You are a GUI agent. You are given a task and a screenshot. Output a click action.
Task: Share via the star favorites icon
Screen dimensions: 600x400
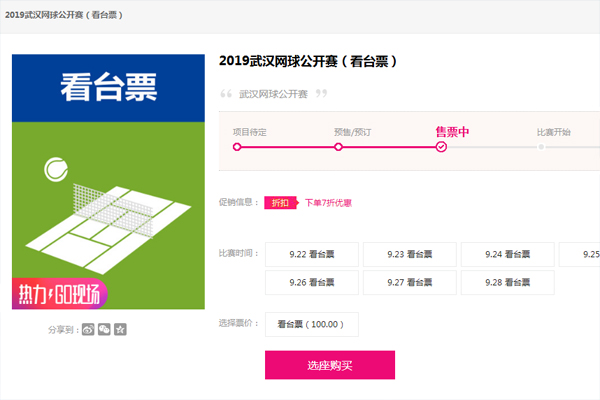coord(120,329)
